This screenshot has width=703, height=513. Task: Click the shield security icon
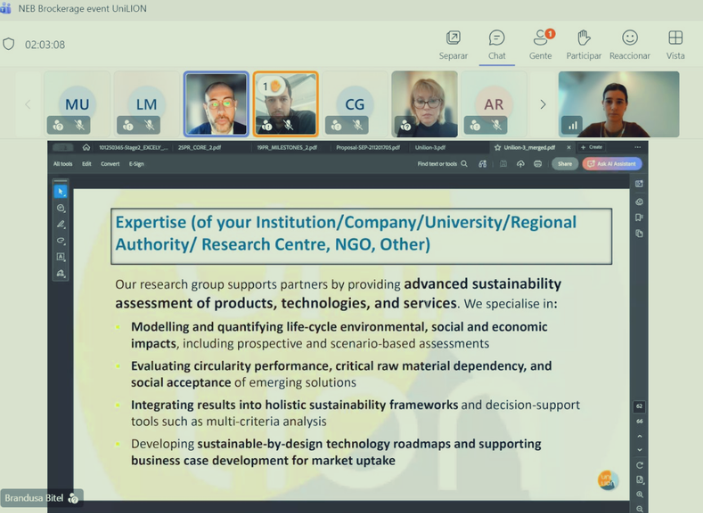point(9,44)
